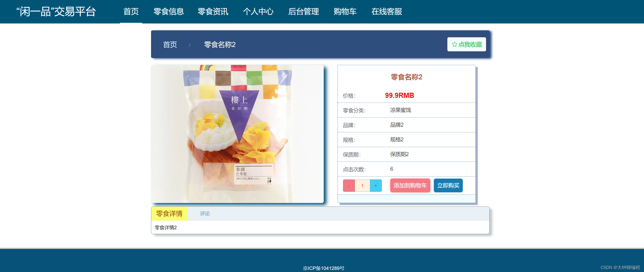Select the 零食详情 details tab
The width and height of the screenshot is (644, 272).
coord(169,214)
